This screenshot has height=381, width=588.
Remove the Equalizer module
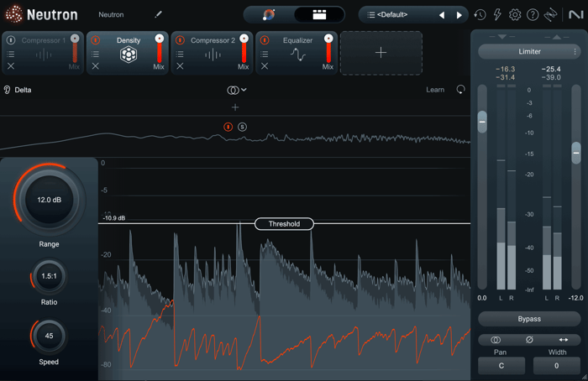pyautogui.click(x=265, y=66)
